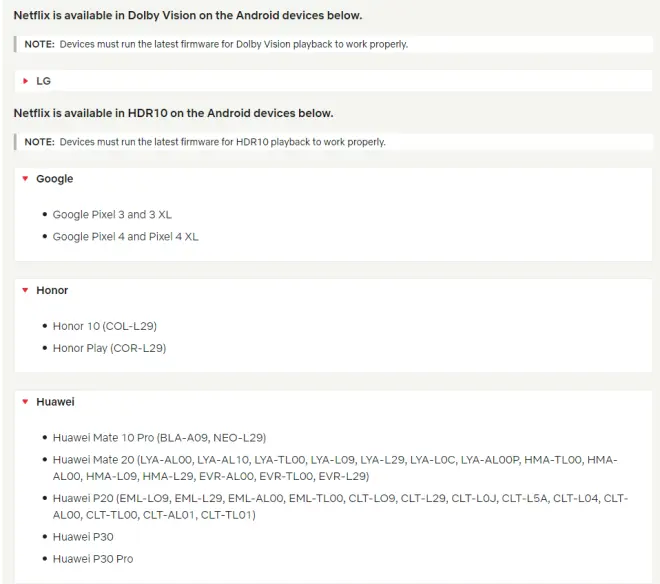Image resolution: width=660 pixels, height=584 pixels.
Task: Collapse the Google section triangle icon
Action: [25, 179]
